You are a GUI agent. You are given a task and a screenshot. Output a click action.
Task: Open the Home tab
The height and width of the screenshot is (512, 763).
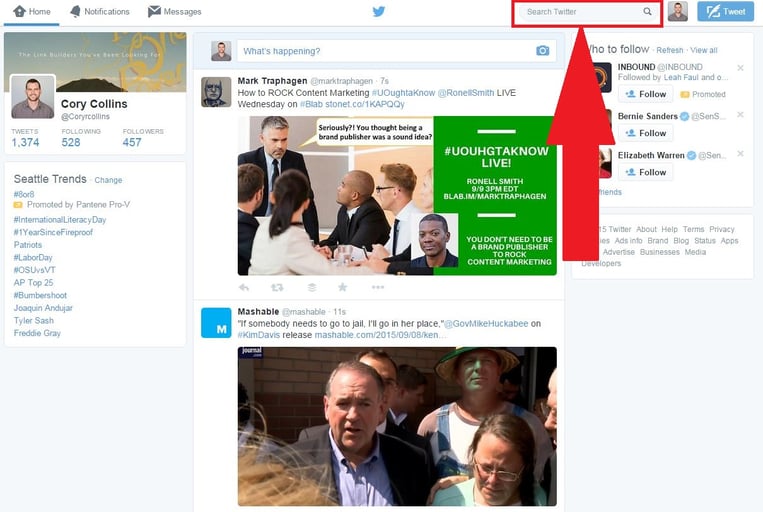point(32,12)
